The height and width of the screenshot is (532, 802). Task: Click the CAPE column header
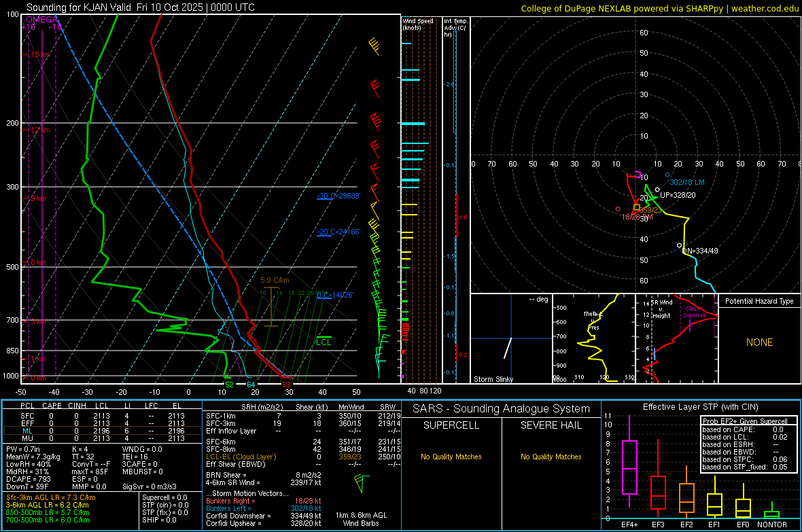(52, 406)
